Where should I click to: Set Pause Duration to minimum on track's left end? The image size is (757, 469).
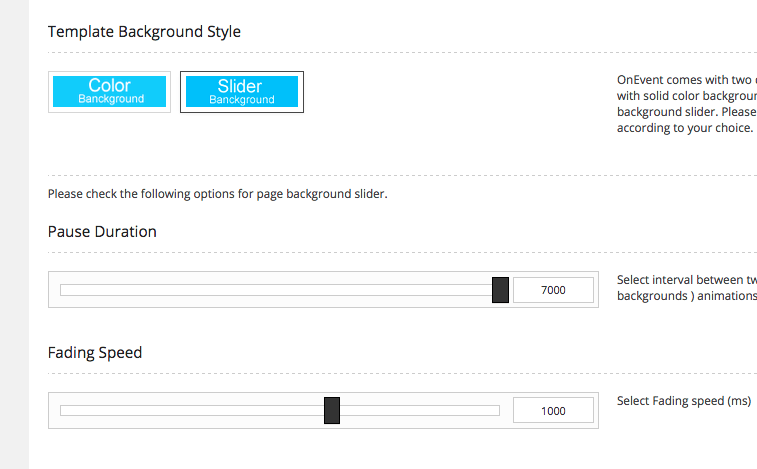(x=63, y=290)
